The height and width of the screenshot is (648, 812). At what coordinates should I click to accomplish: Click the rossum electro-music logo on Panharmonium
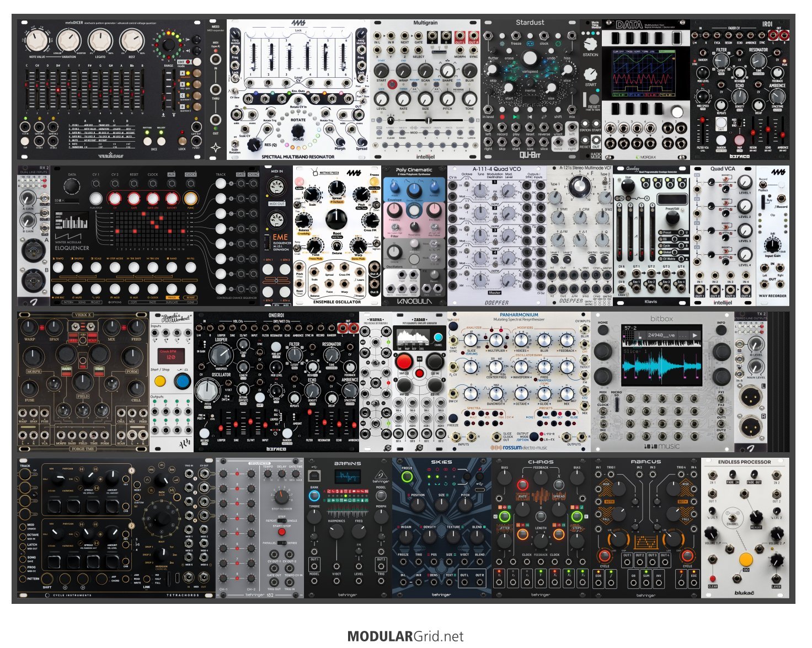coord(519,447)
